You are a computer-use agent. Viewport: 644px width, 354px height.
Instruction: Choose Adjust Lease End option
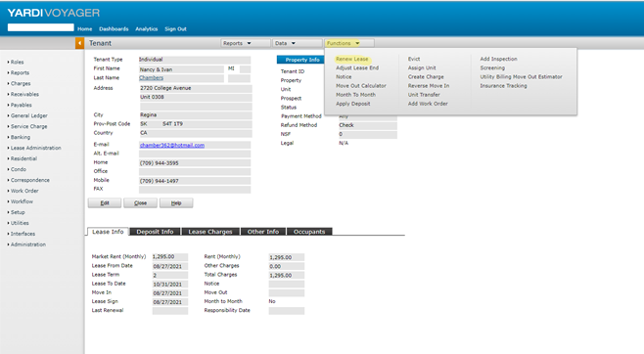357,68
